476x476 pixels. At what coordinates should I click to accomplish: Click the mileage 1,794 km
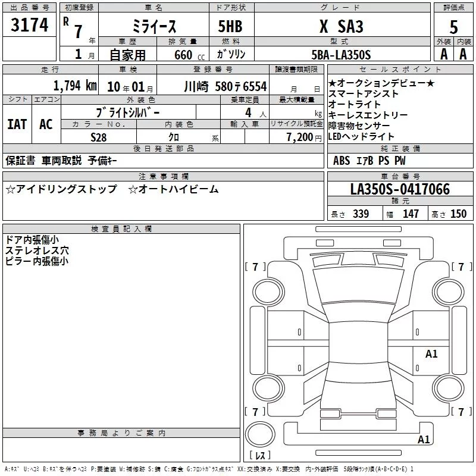75,86
